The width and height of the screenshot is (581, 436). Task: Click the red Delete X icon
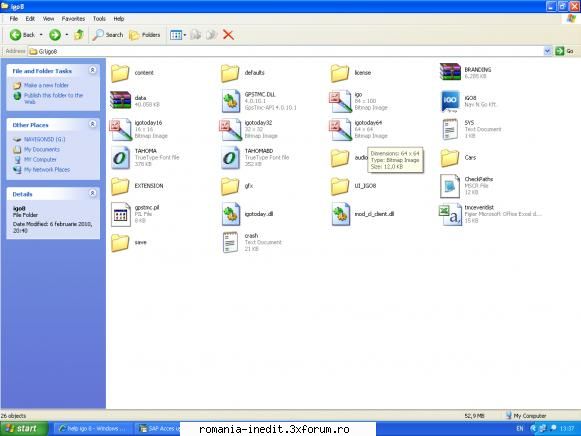pyautogui.click(x=228, y=35)
